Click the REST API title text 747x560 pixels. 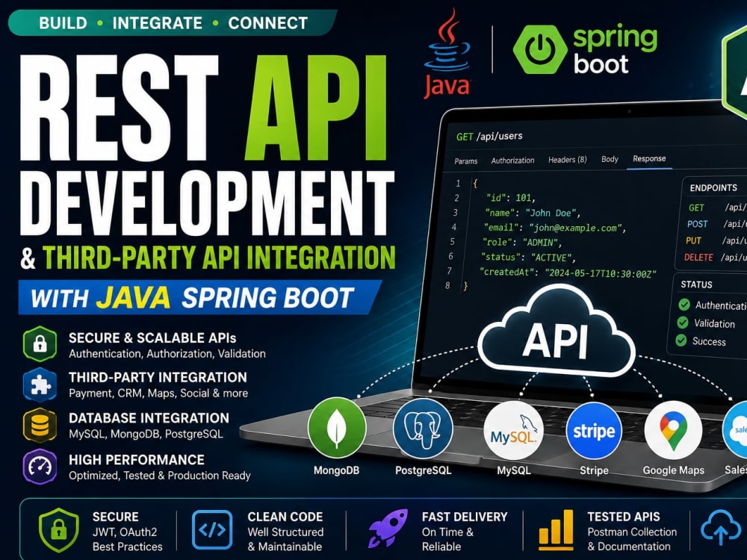204,108
